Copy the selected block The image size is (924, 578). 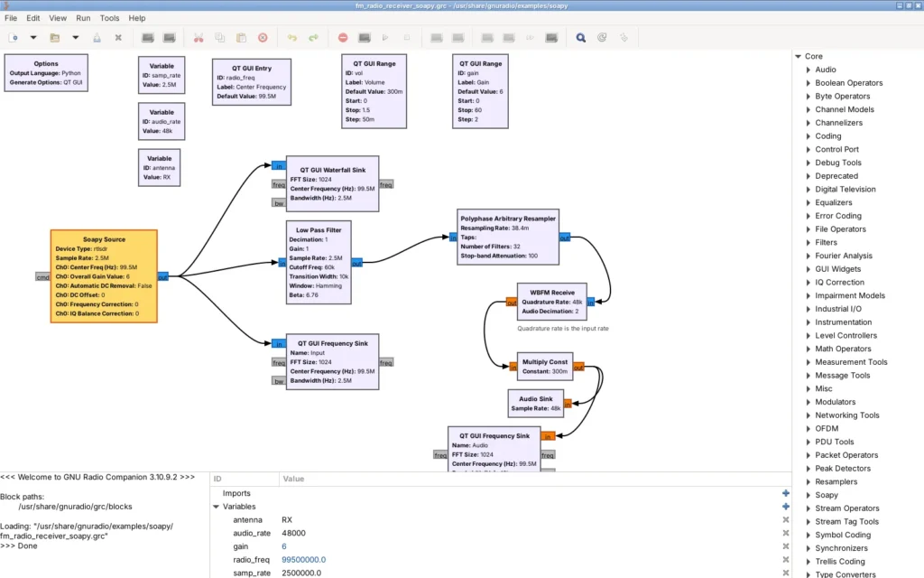[x=220, y=38]
